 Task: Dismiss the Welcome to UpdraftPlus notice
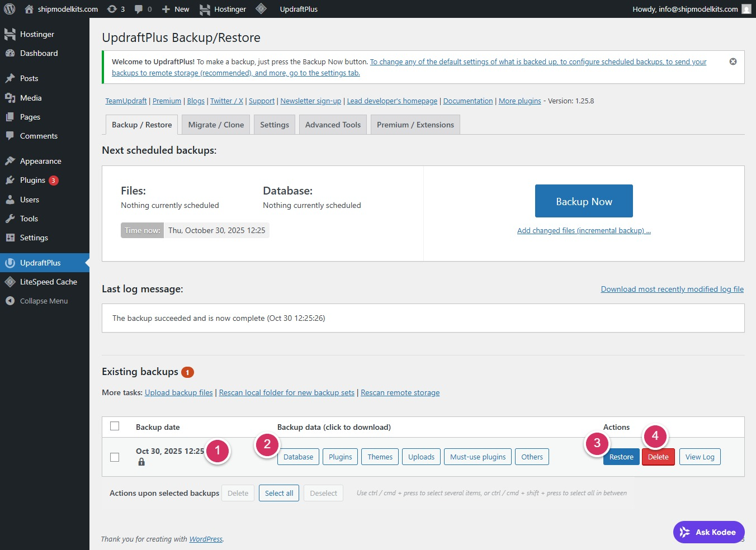tap(733, 61)
